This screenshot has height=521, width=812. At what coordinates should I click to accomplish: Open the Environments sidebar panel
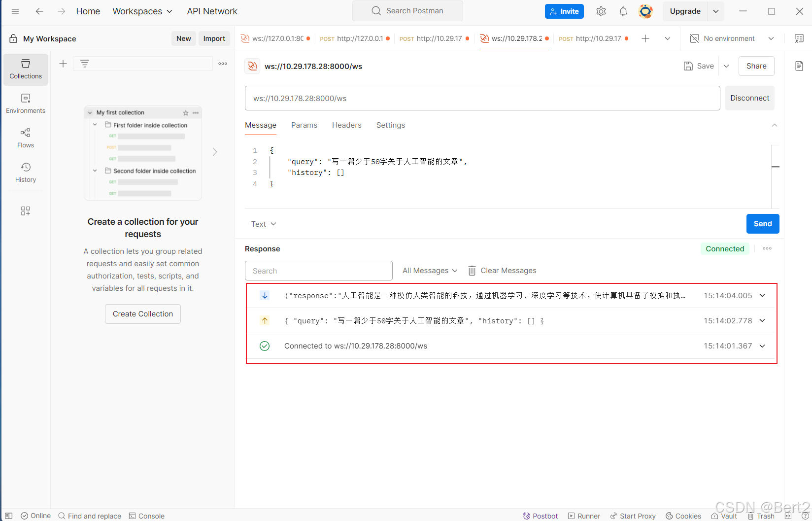(x=26, y=104)
